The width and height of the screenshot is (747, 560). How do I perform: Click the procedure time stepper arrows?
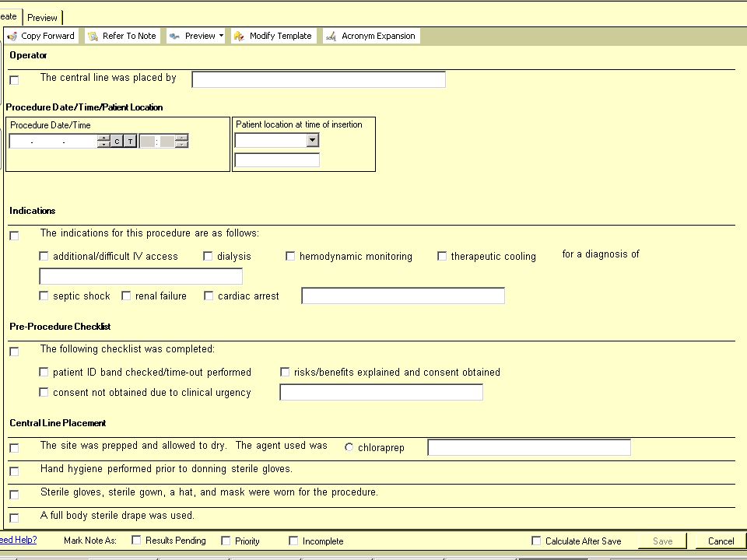(181, 141)
